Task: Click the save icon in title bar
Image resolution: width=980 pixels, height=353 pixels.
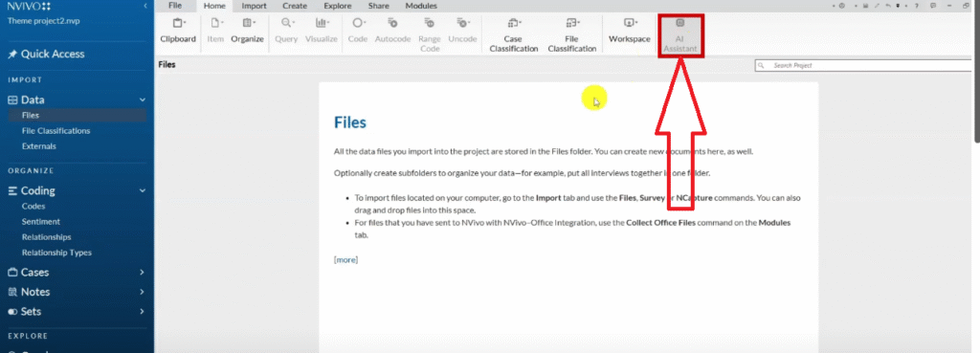Action: 865,6
